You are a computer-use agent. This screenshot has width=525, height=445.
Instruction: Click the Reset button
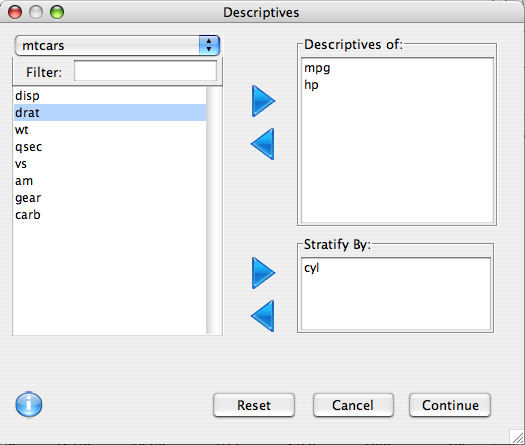click(x=254, y=405)
